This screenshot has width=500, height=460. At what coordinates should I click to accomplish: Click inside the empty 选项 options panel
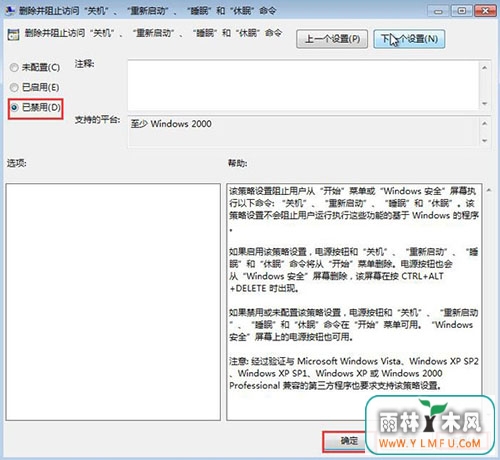(x=113, y=302)
